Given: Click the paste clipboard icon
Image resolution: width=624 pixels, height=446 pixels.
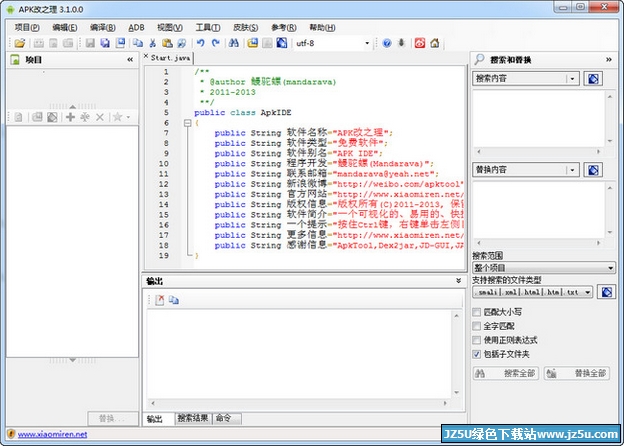Looking at the screenshot, I should click(x=167, y=43).
